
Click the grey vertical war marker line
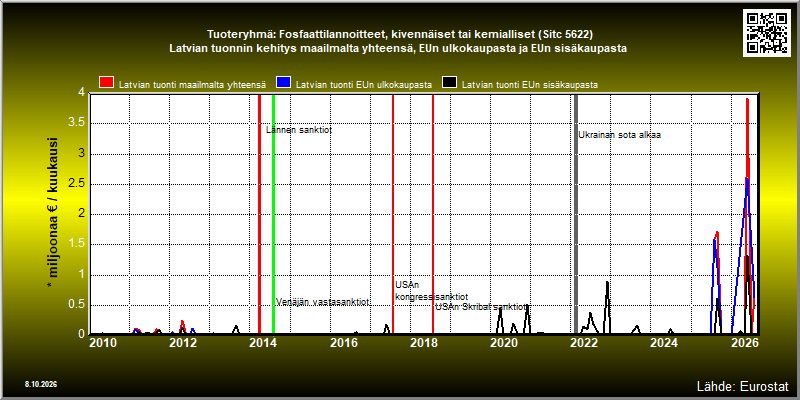click(576, 214)
